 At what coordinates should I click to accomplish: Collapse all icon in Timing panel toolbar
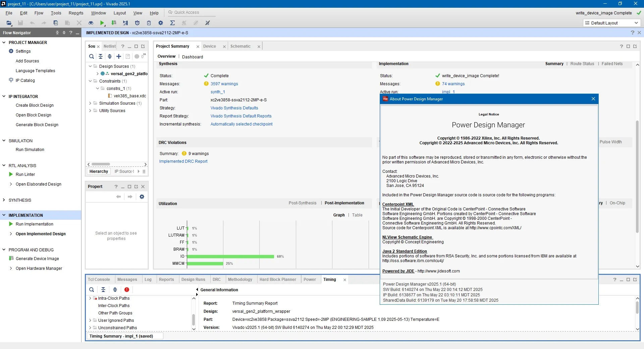[x=103, y=290]
